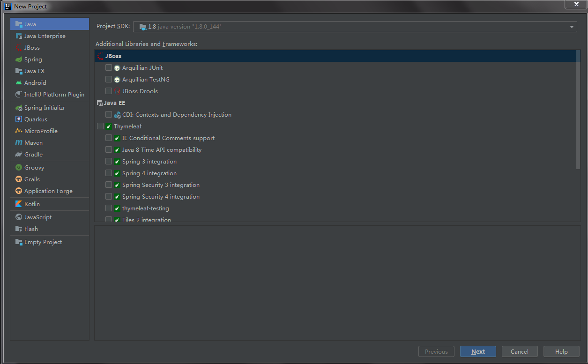Click the MicroProfile icon

19,131
